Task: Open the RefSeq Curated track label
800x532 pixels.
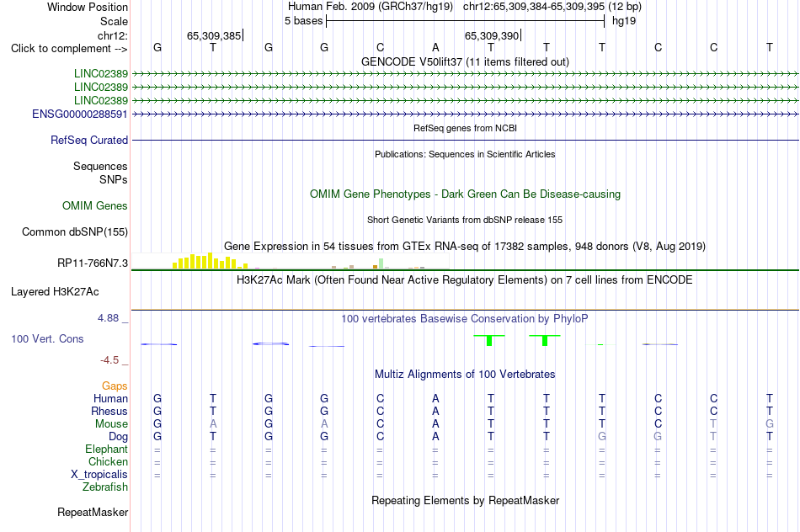Action: [89, 141]
